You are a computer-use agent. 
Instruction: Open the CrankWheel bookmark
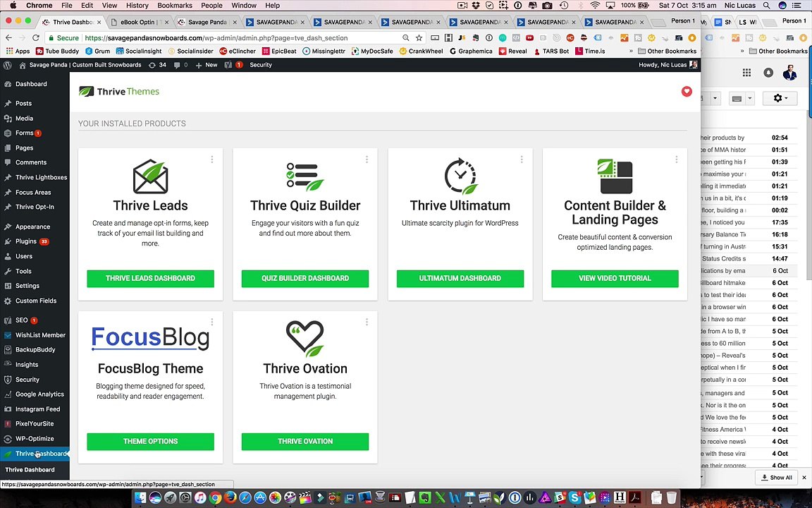(x=421, y=52)
